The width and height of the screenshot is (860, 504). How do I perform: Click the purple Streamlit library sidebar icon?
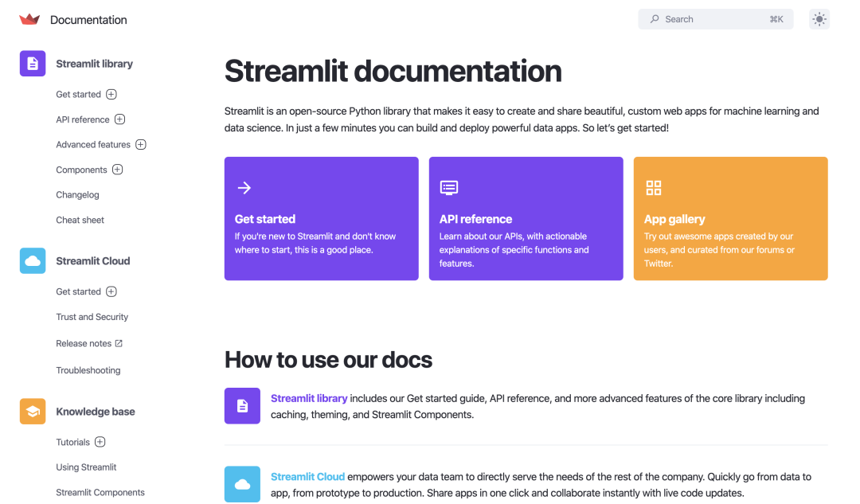point(33,64)
